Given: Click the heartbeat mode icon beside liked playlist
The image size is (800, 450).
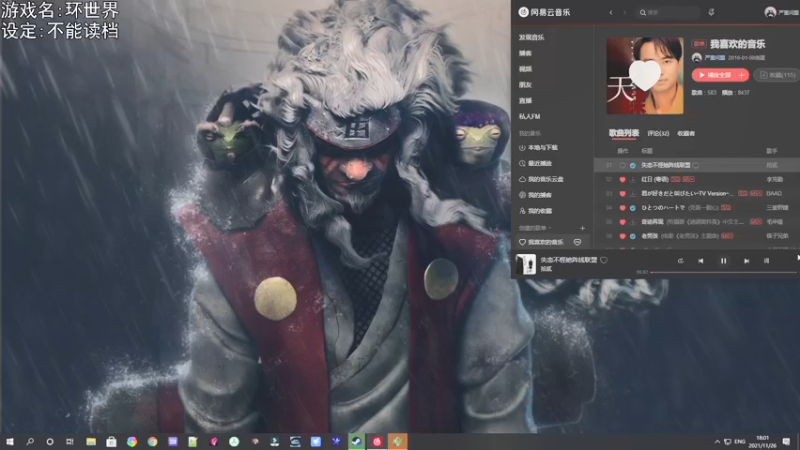Looking at the screenshot, I should pyautogui.click(x=577, y=242).
